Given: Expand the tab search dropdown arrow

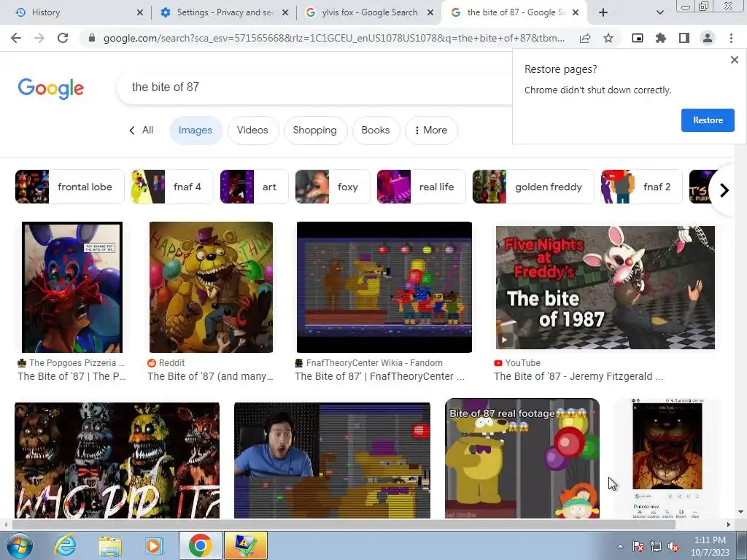Looking at the screenshot, I should click(659, 13).
